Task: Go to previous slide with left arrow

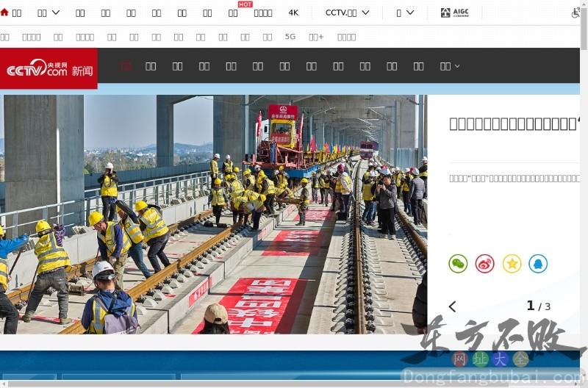Action: point(452,306)
